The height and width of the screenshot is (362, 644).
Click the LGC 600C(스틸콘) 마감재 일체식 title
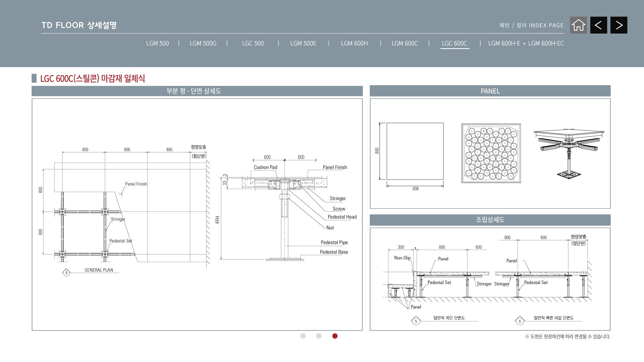[93, 78]
